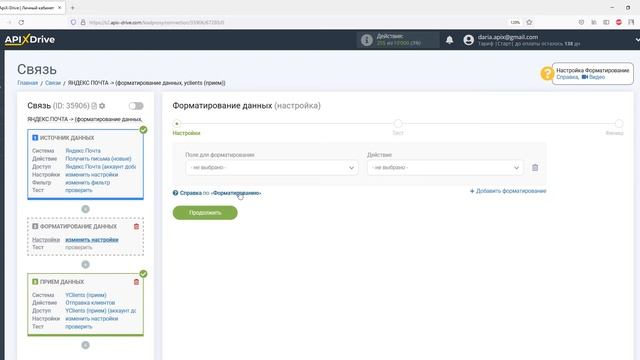Click проверить in Источник данных block
Viewport: 640px width, 360px height.
[x=79, y=190]
